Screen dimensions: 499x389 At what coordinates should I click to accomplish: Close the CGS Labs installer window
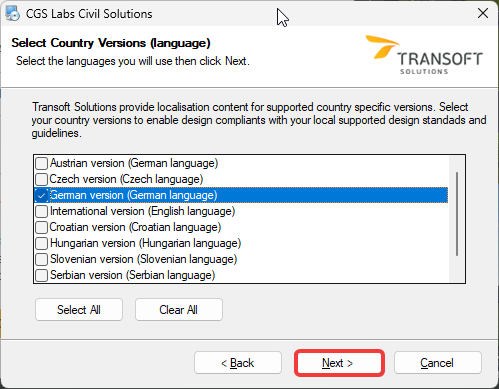(483, 14)
